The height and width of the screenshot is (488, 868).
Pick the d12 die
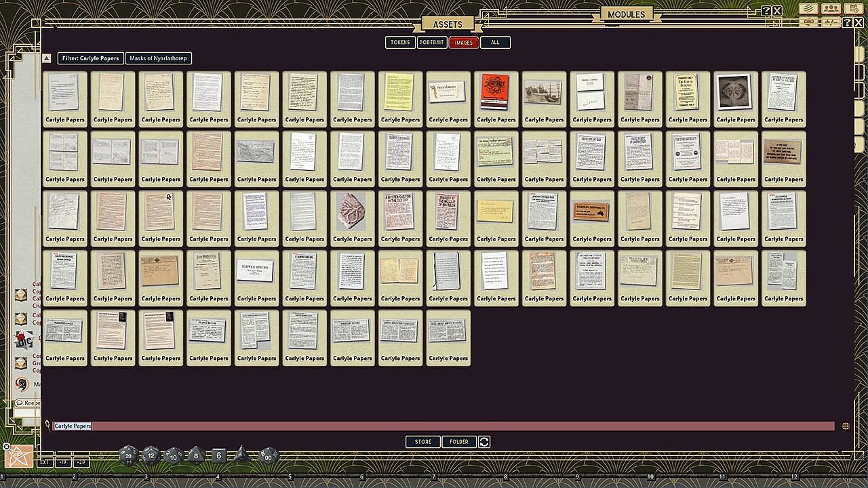click(x=151, y=455)
